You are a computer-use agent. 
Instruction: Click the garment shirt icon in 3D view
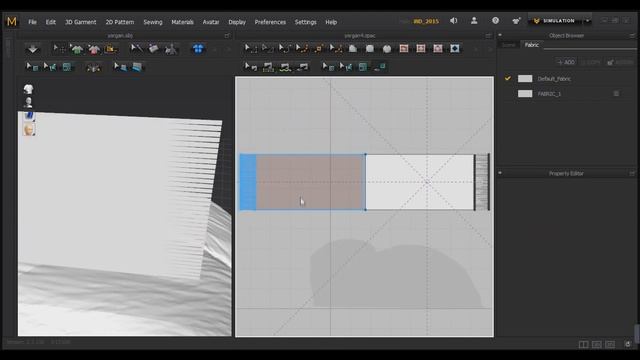[x=28, y=89]
